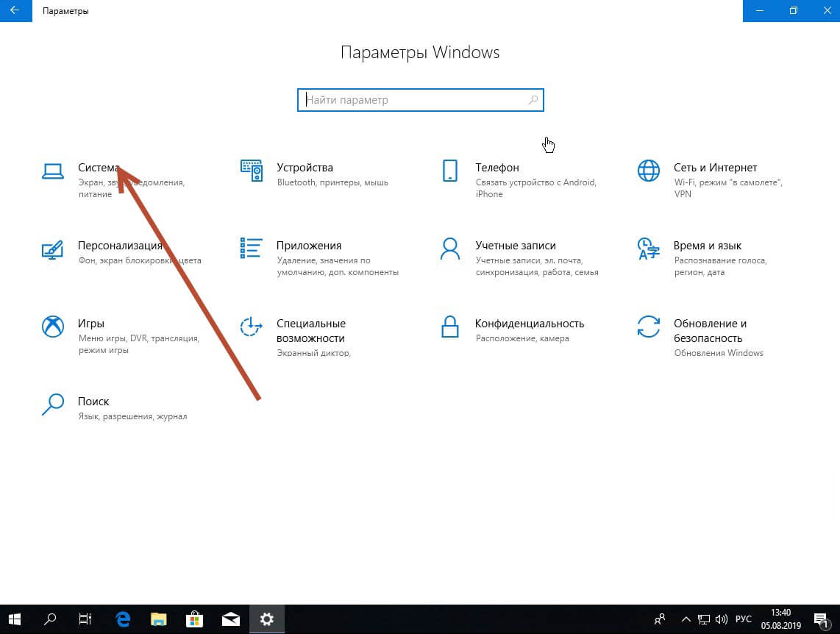This screenshot has height=634, width=840.
Task: Click 'Меню игры, DVR, трансляция' description
Action: click(139, 344)
